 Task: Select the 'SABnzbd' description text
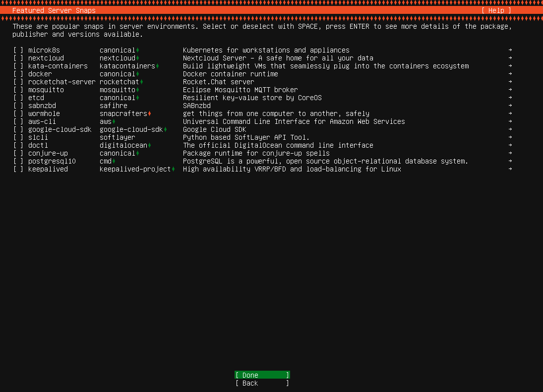(197, 106)
